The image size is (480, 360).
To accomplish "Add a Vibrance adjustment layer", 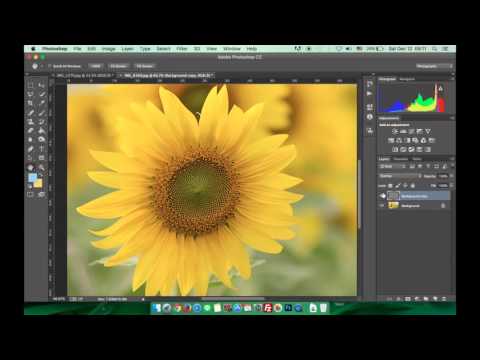I will click(428, 131).
